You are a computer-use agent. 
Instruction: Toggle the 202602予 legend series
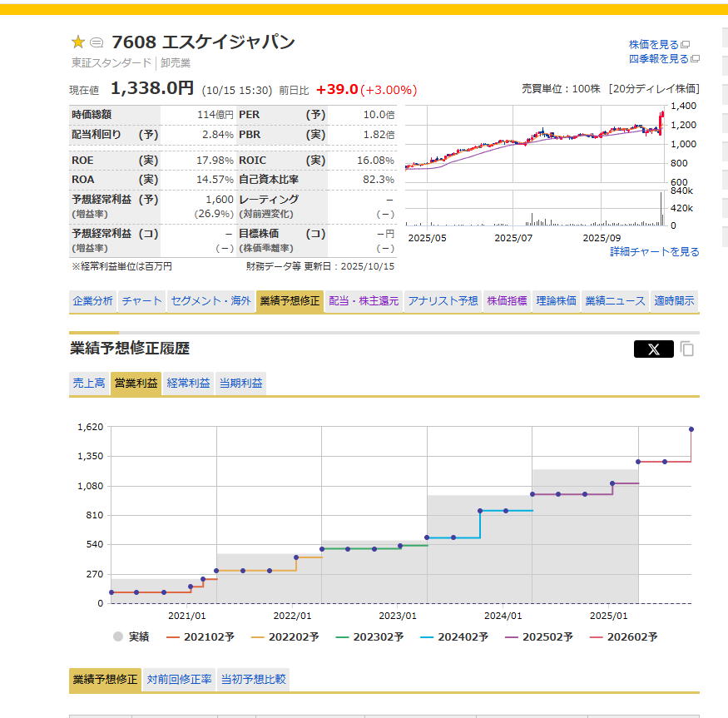tap(623, 636)
